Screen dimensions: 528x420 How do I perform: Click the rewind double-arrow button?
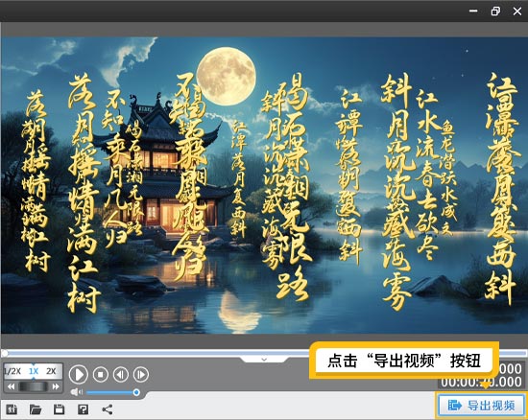(12, 386)
